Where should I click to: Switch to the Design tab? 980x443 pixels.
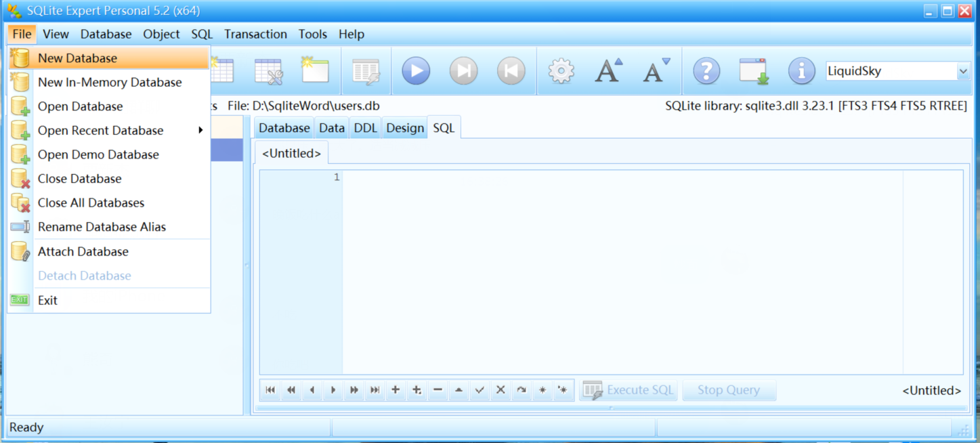[x=404, y=127]
